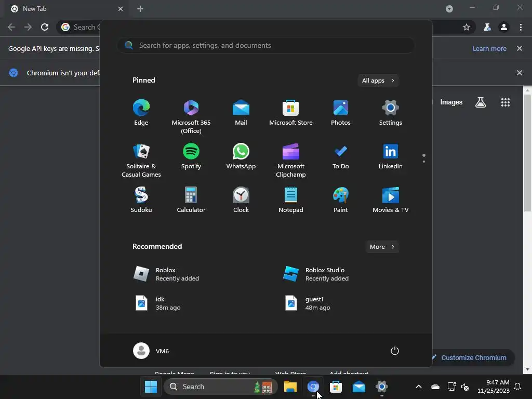Select the New Tab browser tab

(x=66, y=9)
